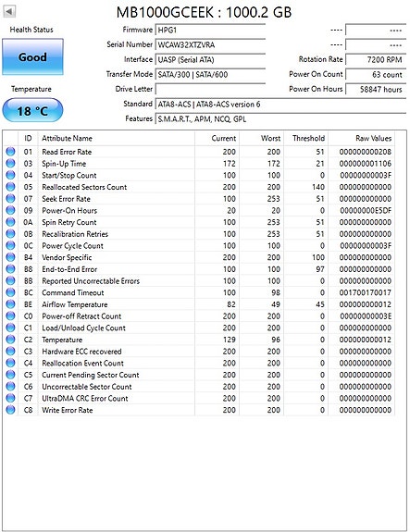Click the status circle for Power-On Hours row
The height and width of the screenshot is (532, 410).
point(10,210)
